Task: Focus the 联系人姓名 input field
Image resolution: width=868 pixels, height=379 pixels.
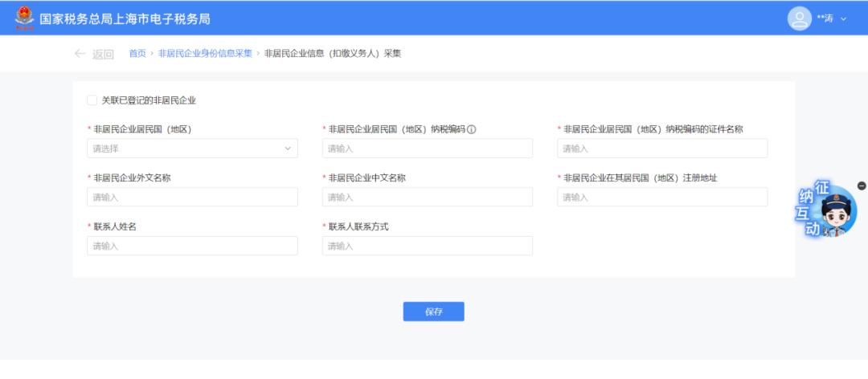Action: 192,247
